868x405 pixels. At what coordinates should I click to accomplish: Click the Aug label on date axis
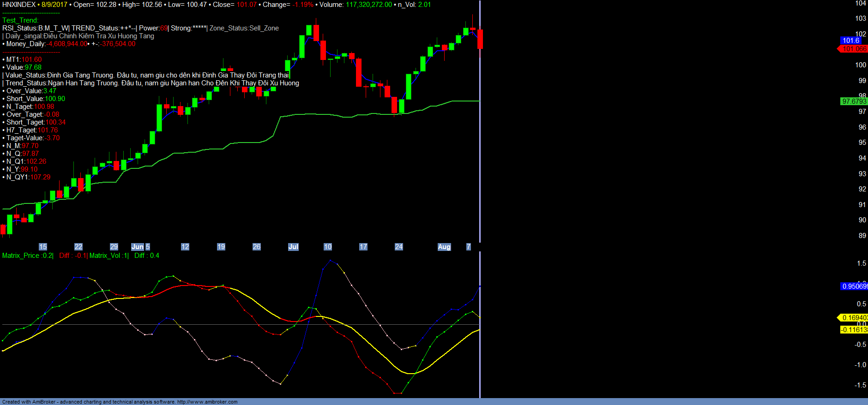coord(444,247)
